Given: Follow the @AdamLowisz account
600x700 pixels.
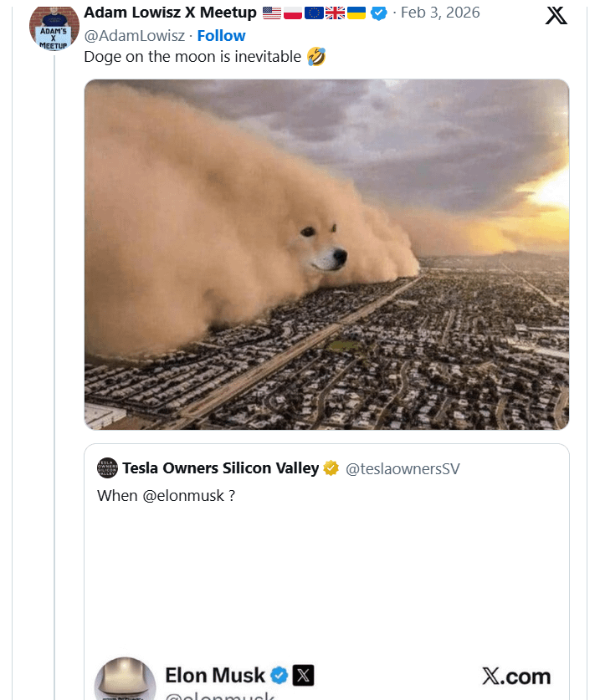Looking at the screenshot, I should coord(221,35).
